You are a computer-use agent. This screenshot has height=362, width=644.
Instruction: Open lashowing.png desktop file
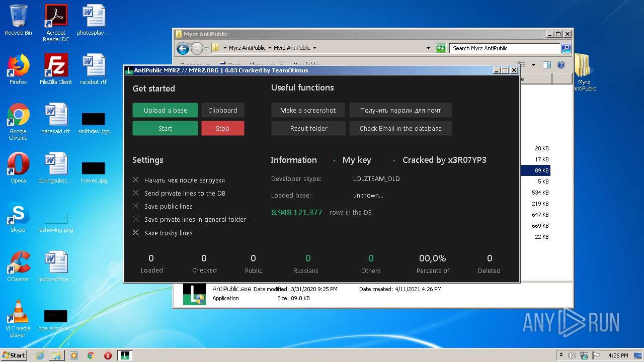pyautogui.click(x=56, y=221)
